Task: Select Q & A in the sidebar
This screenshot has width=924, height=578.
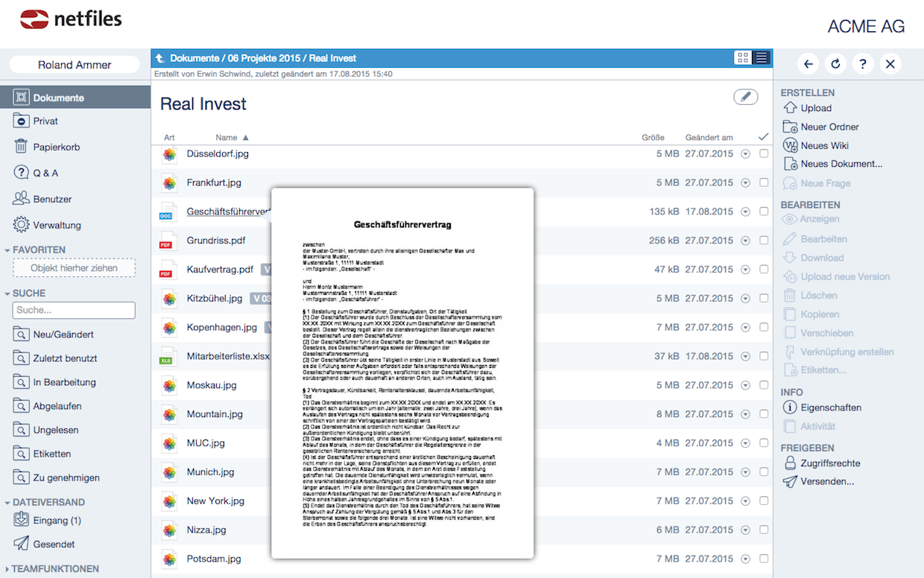Action: (45, 173)
